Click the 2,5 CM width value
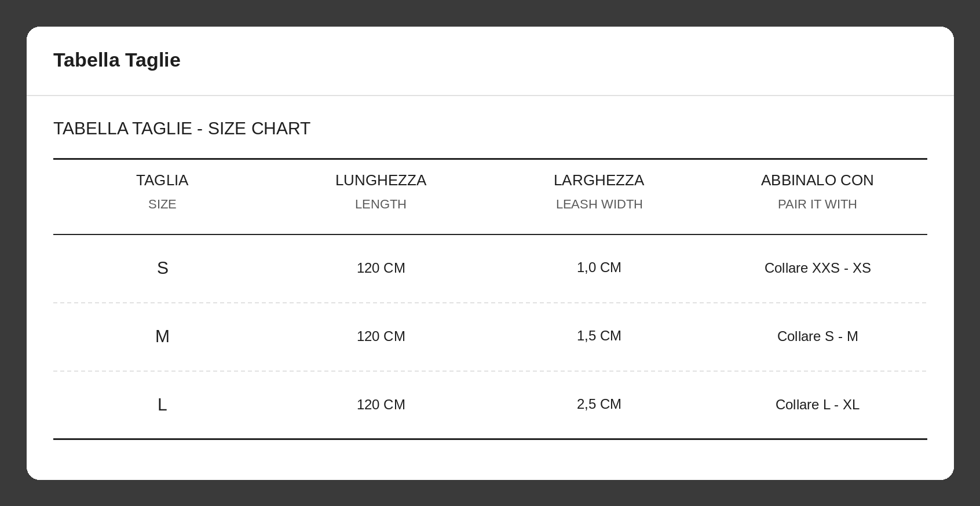The image size is (980, 506). click(x=599, y=404)
